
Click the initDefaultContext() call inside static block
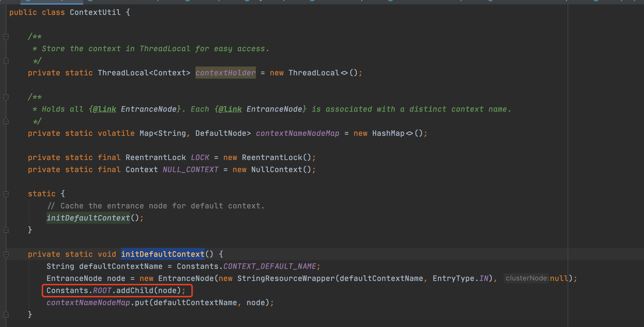click(88, 218)
